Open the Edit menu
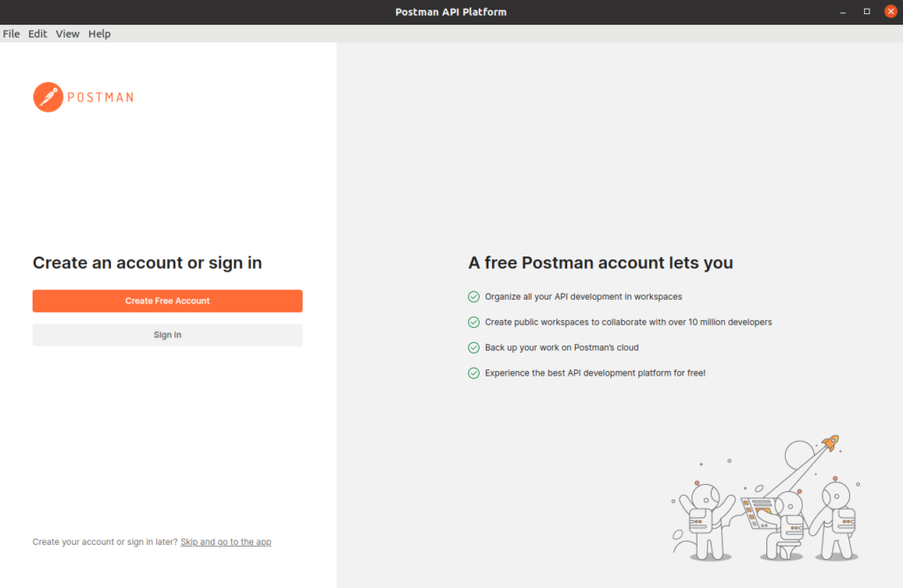Viewport: 903px width, 588px height. (37, 33)
